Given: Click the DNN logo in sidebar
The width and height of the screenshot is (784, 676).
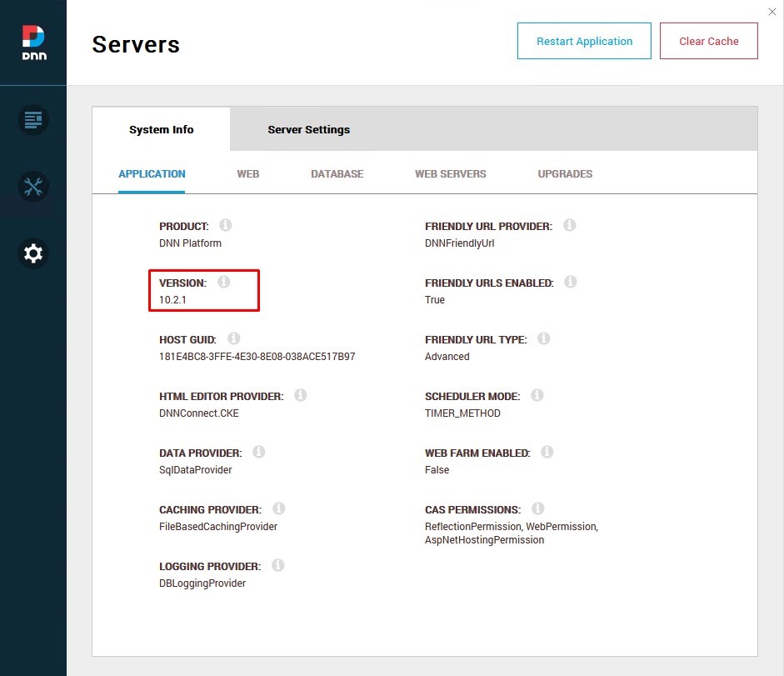Looking at the screenshot, I should [33, 43].
